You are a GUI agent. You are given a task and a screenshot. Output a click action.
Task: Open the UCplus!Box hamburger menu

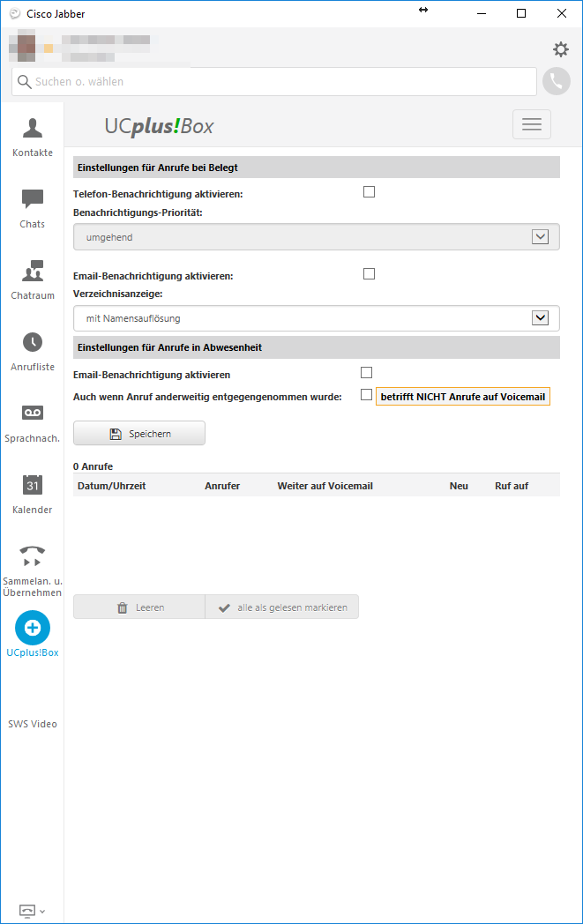[532, 124]
